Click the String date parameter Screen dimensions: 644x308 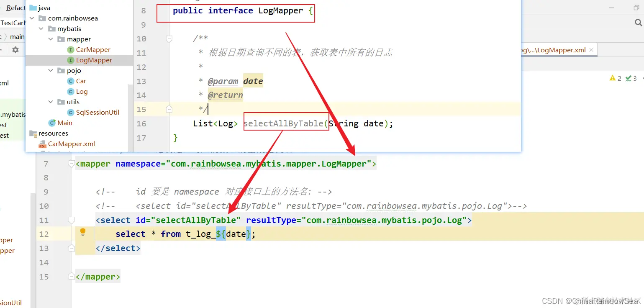[356, 123]
